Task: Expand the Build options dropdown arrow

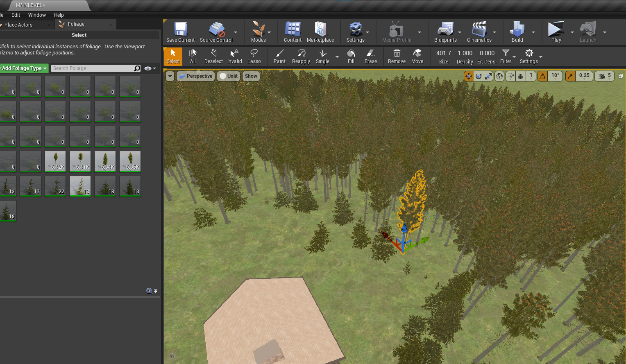Action: click(x=533, y=32)
